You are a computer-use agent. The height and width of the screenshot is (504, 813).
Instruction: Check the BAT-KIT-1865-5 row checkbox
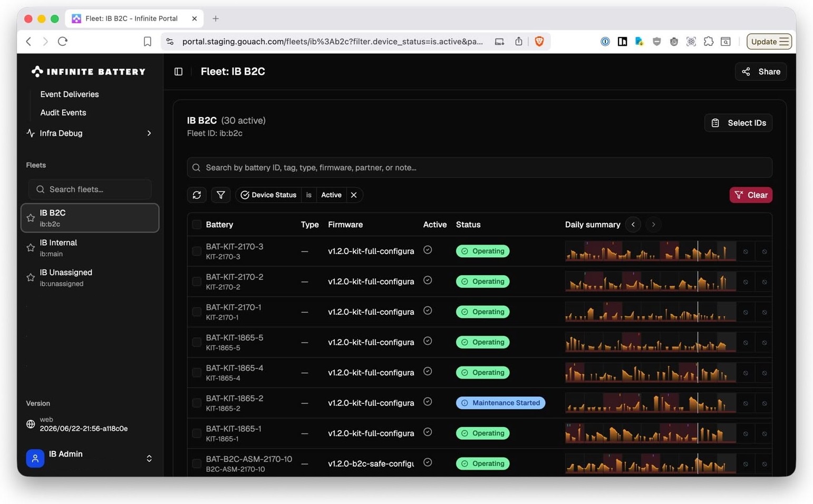coord(197,342)
